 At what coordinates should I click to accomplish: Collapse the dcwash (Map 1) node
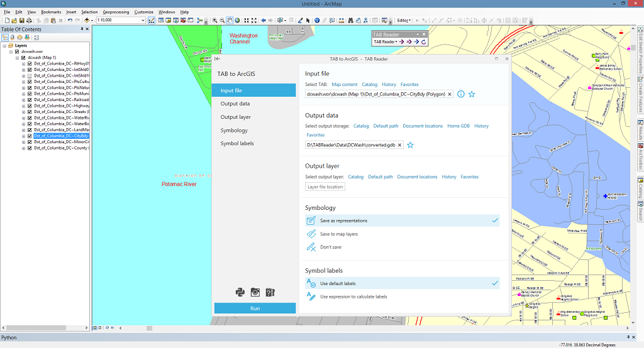coord(17,58)
